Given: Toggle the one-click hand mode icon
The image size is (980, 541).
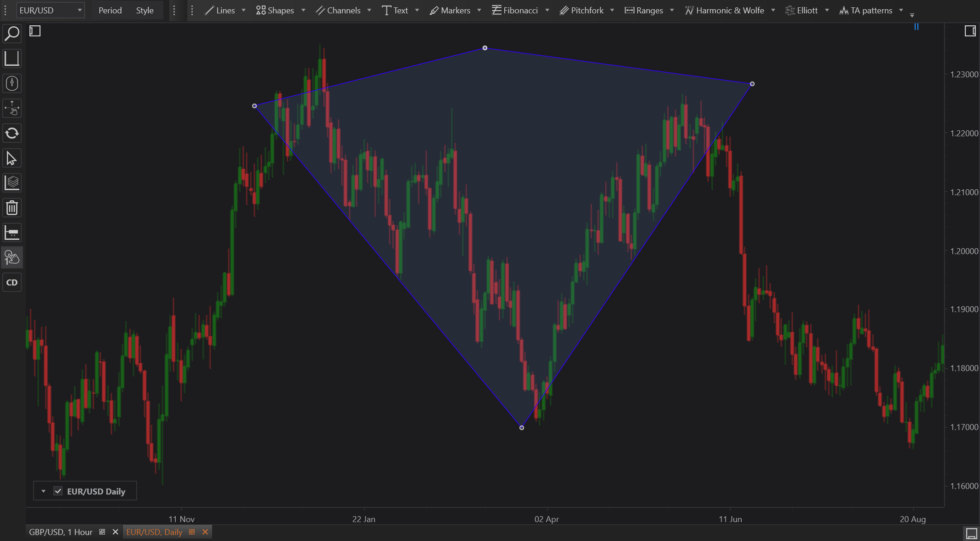Looking at the screenshot, I should pos(12,257).
